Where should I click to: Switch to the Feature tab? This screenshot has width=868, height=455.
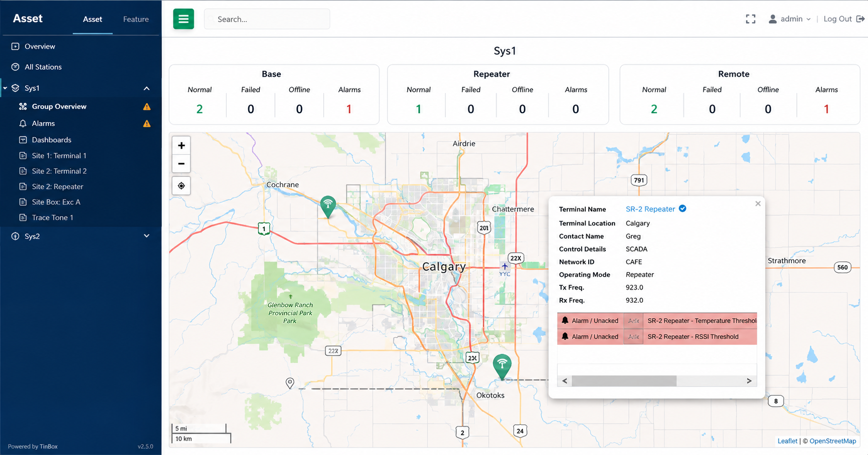click(x=136, y=19)
